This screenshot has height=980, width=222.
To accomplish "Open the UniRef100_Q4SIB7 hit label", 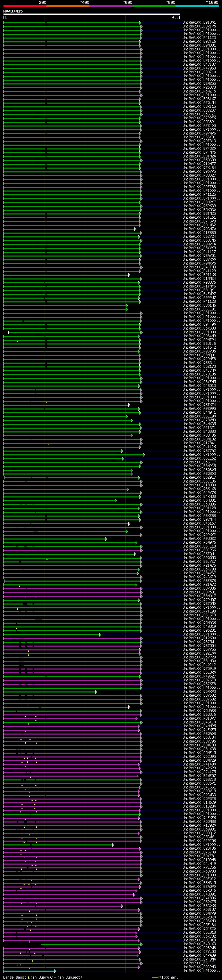I will 199,64.
